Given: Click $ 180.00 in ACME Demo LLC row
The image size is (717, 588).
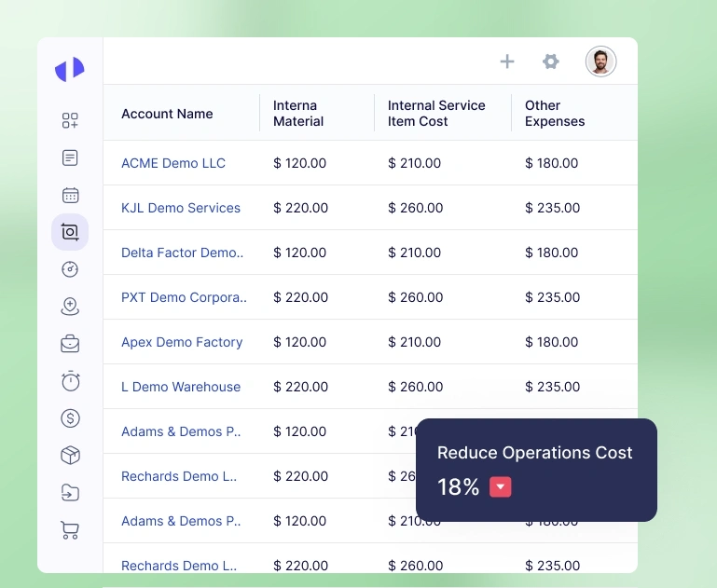Looking at the screenshot, I should pyautogui.click(x=551, y=163).
